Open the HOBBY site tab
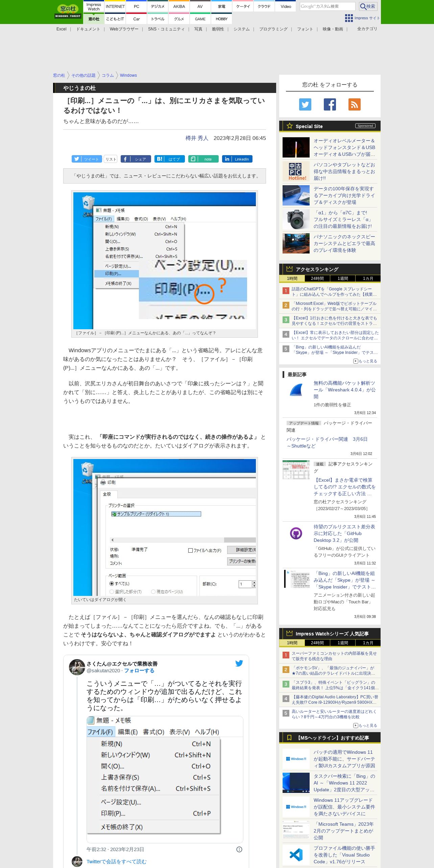The image size is (434, 868). [x=222, y=19]
